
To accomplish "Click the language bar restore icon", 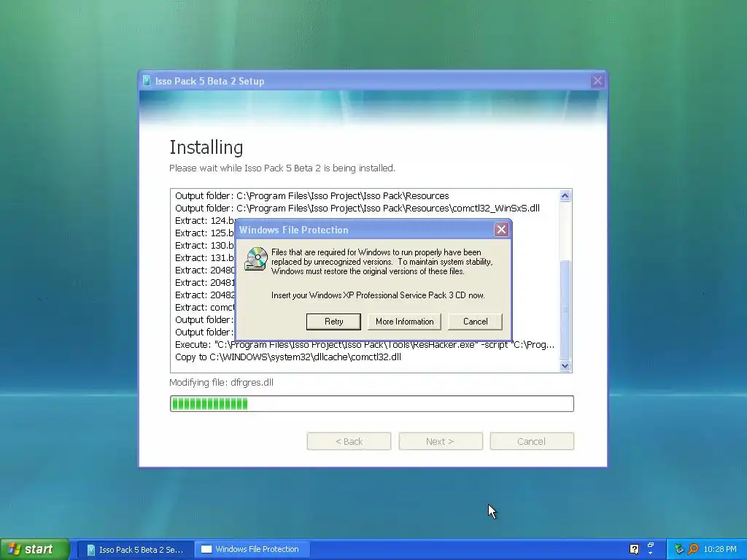I will coord(651,544).
